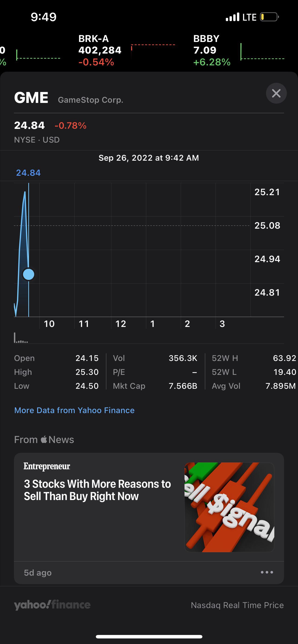Tap the P/E dash value

point(194,372)
